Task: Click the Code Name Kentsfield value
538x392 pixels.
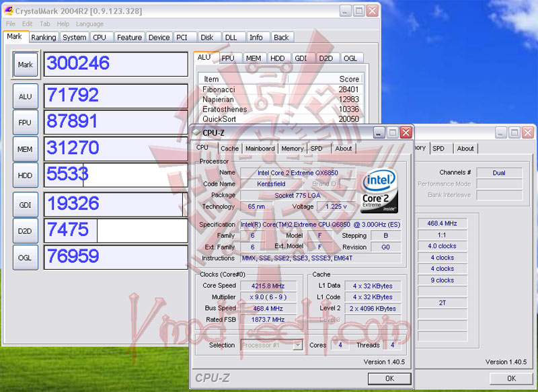Action: pyautogui.click(x=272, y=184)
